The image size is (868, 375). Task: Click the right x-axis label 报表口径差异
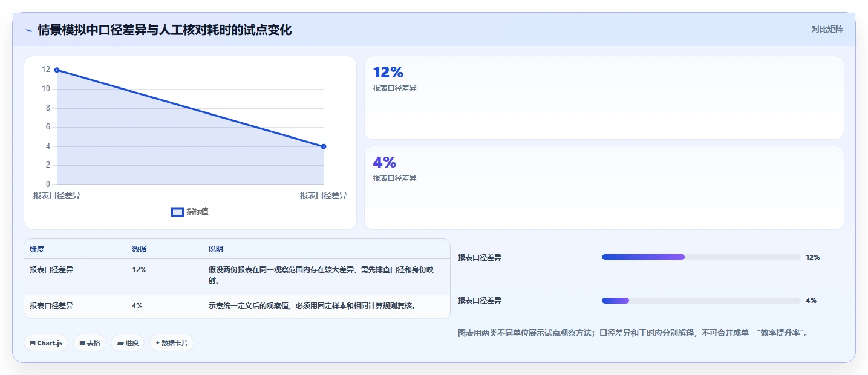coord(324,195)
